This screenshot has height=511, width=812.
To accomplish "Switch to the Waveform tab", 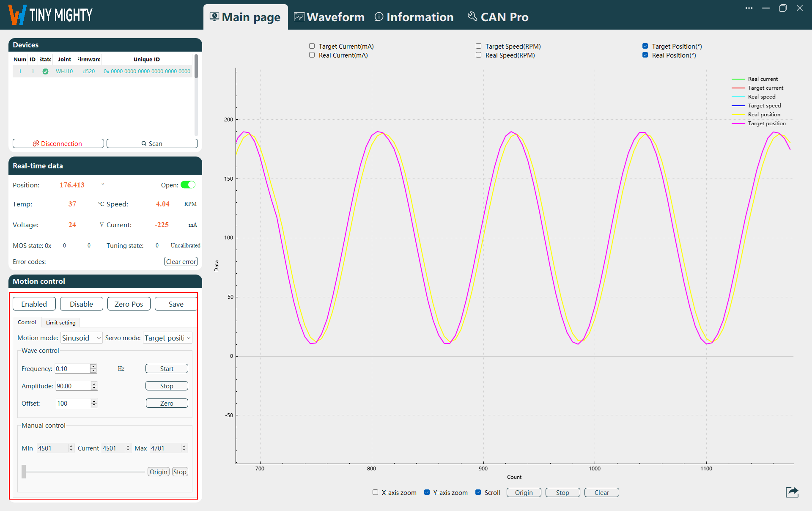I will (x=329, y=17).
